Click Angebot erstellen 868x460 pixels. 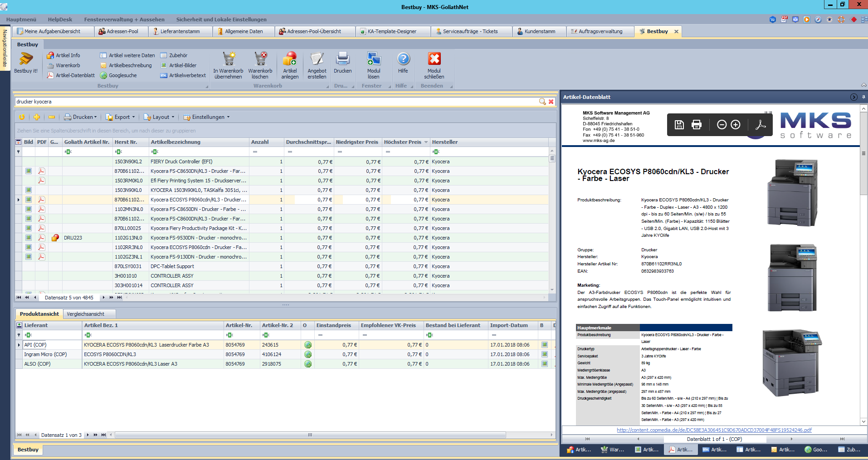[317, 65]
